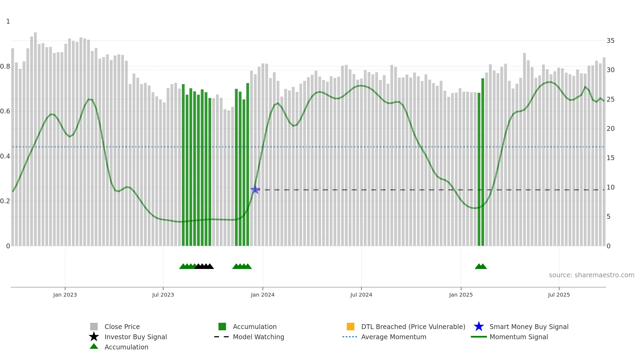
Task: Click the blue star Smart Money legend icon
Action: [479, 327]
